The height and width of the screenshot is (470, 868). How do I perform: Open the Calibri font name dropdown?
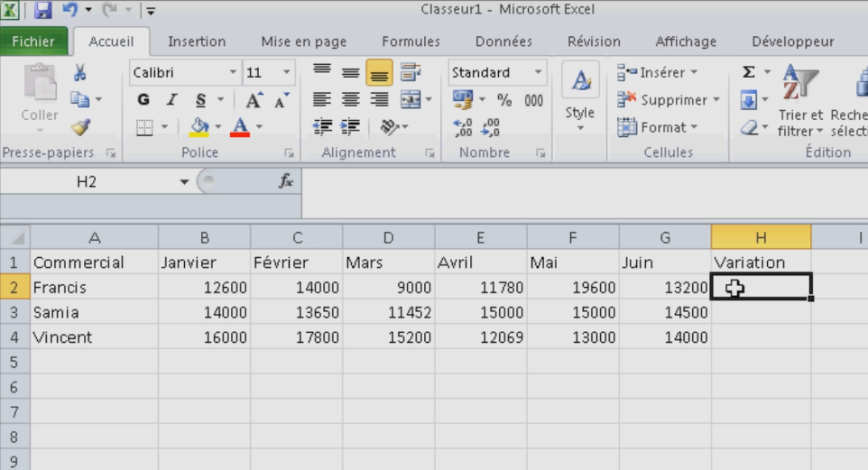pos(233,72)
